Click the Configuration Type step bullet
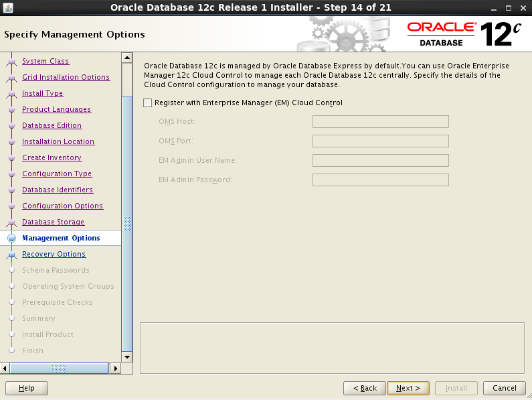The image size is (532, 400). [x=12, y=174]
